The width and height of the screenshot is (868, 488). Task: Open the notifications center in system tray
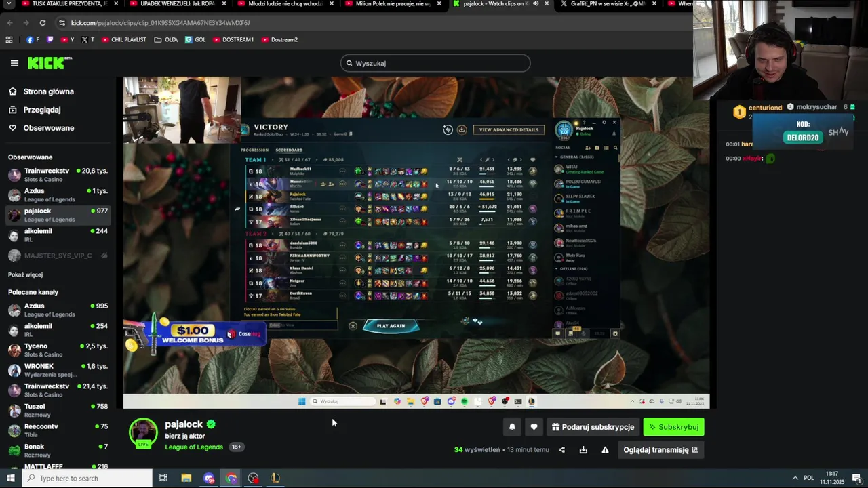856,478
